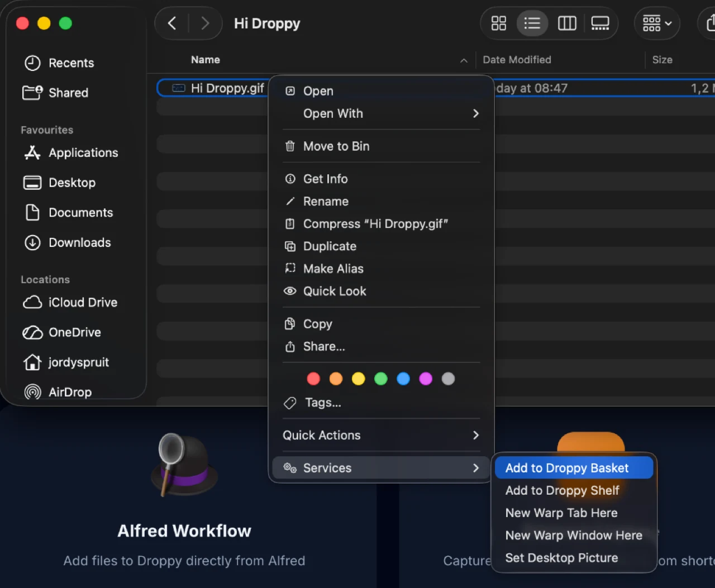
Task: Go forward with the Finder forward arrow
Action: coord(205,23)
